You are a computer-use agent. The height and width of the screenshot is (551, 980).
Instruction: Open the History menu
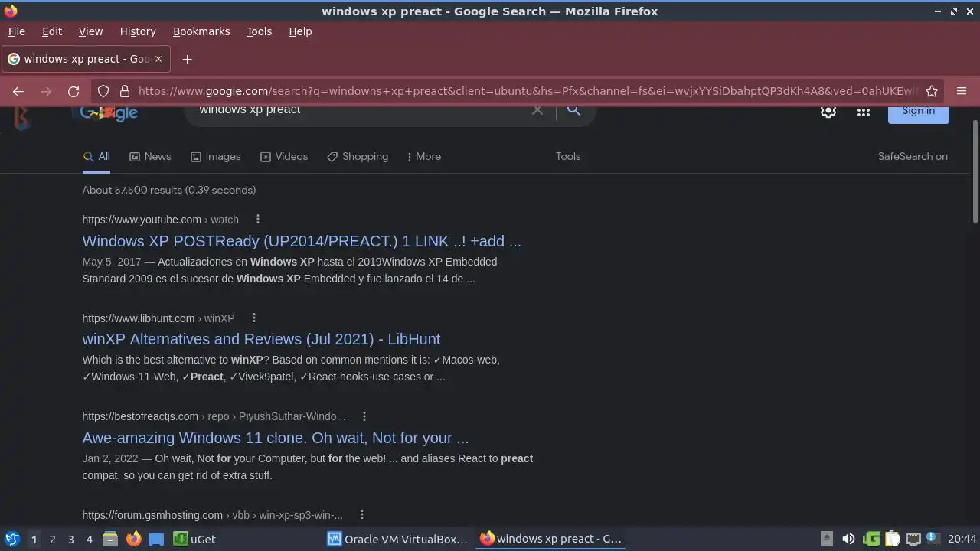click(x=138, y=31)
